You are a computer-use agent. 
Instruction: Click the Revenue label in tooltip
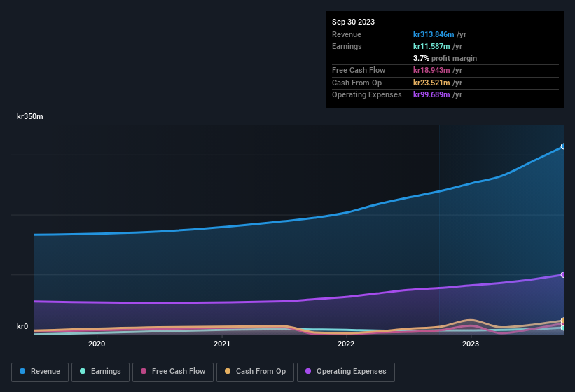click(347, 34)
